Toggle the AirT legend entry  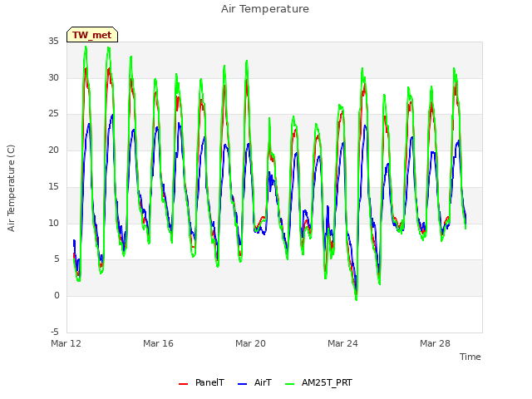255,382
